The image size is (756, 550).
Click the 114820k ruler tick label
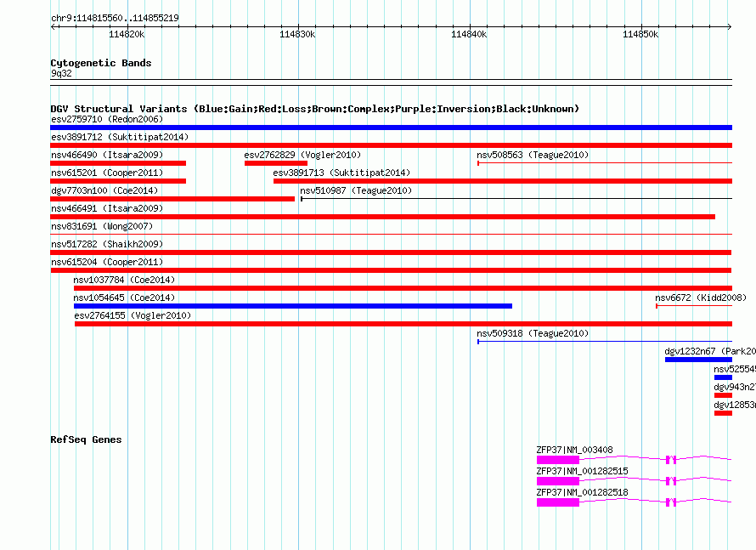pos(127,34)
